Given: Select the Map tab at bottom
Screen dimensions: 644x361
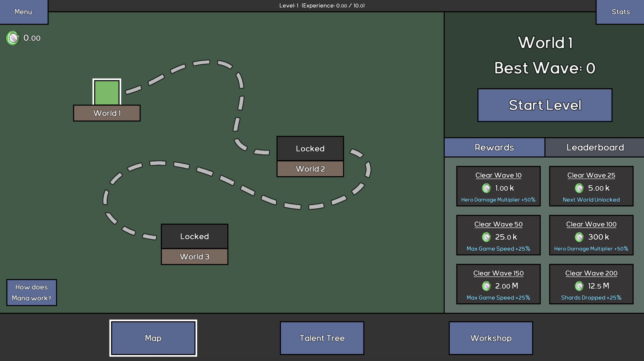Looking at the screenshot, I should click(x=153, y=338).
